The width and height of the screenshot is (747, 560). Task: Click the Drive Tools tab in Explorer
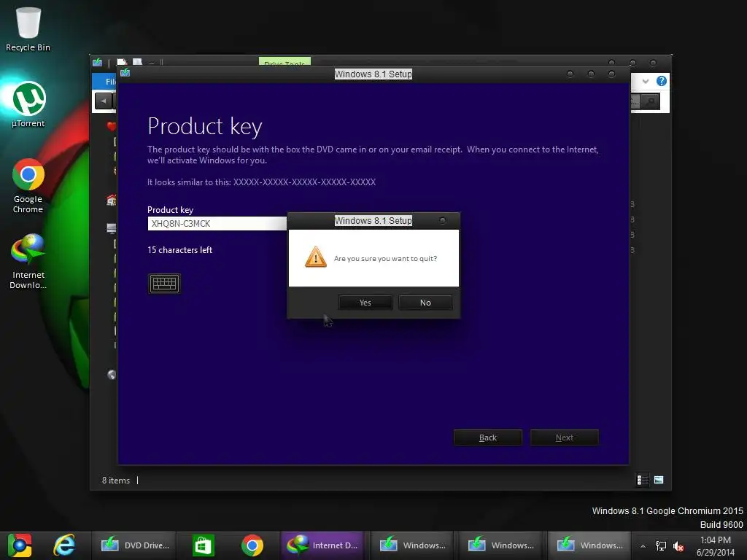[x=285, y=61]
